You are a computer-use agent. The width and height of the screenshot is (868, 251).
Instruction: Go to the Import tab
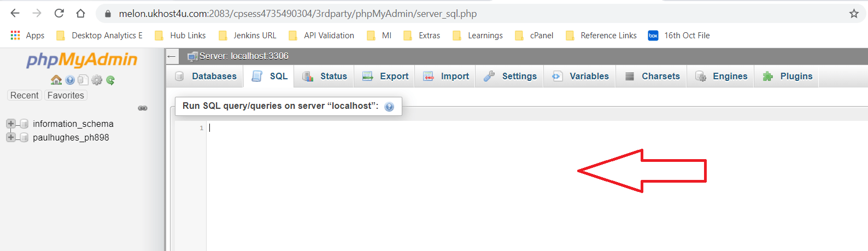point(445,77)
